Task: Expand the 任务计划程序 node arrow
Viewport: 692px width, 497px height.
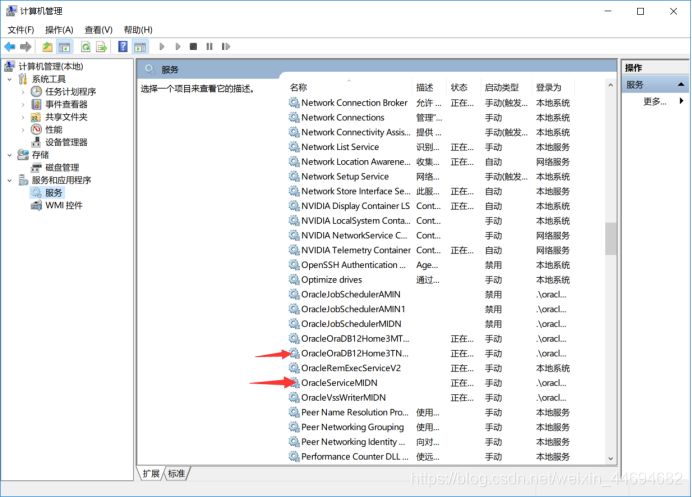Action: click(23, 92)
